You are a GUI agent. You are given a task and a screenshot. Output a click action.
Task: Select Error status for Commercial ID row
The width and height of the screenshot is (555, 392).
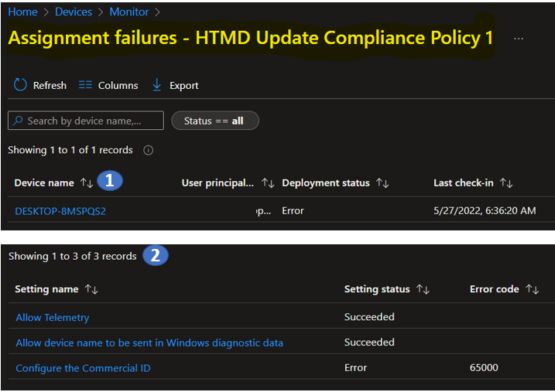coord(355,367)
